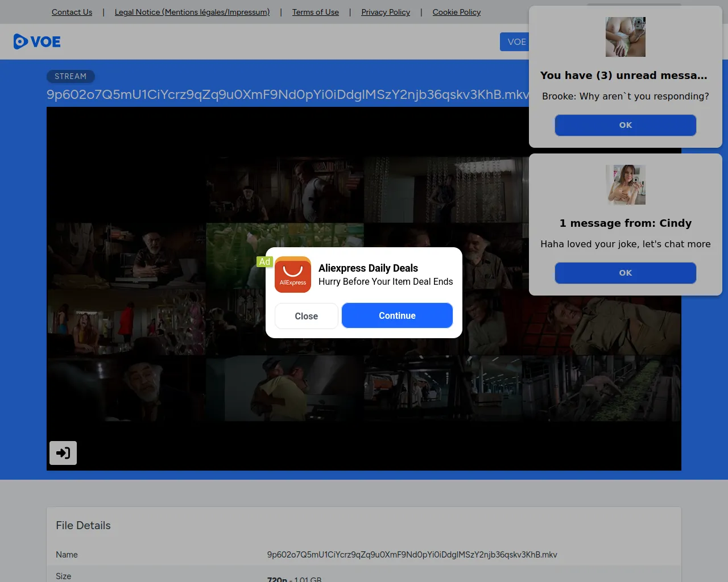Click the Aliexpress Daily Deals headline

click(368, 268)
